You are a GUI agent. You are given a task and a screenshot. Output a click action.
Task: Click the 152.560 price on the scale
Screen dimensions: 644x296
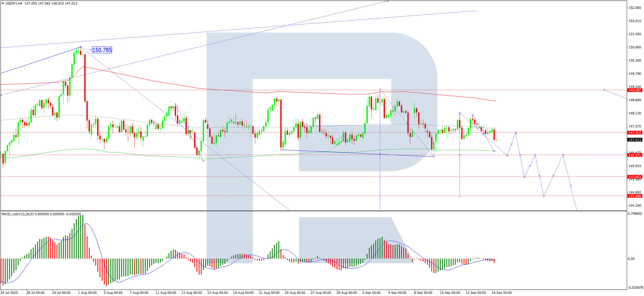pos(635,8)
